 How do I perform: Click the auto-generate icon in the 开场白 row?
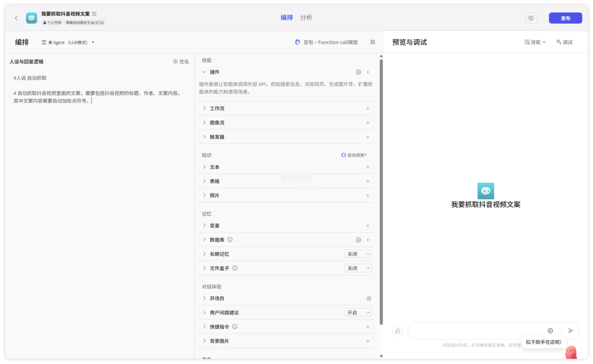tap(369, 299)
